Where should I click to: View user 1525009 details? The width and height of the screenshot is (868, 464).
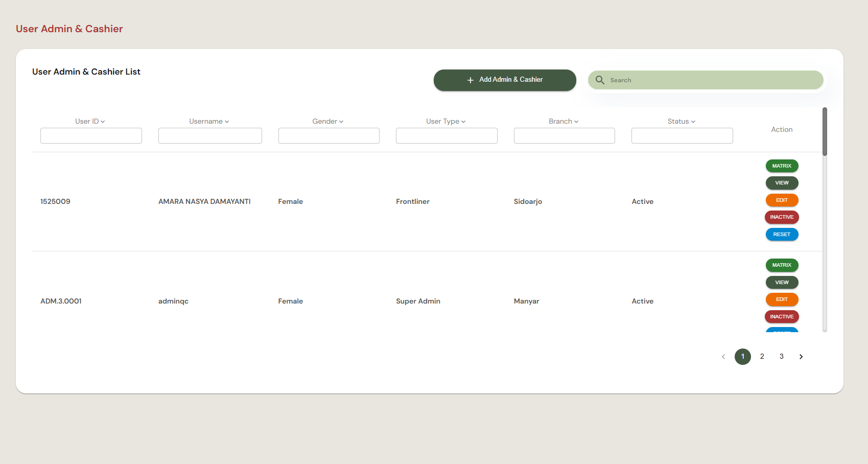tap(782, 183)
